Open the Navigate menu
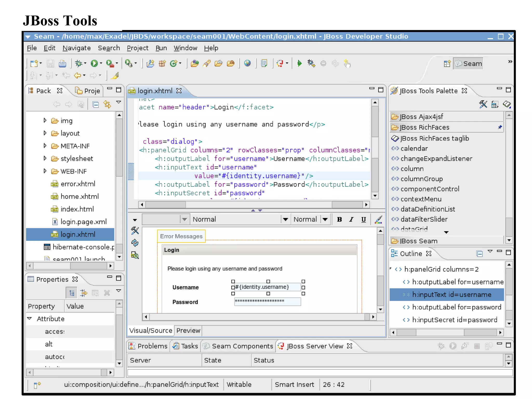 tap(77, 48)
